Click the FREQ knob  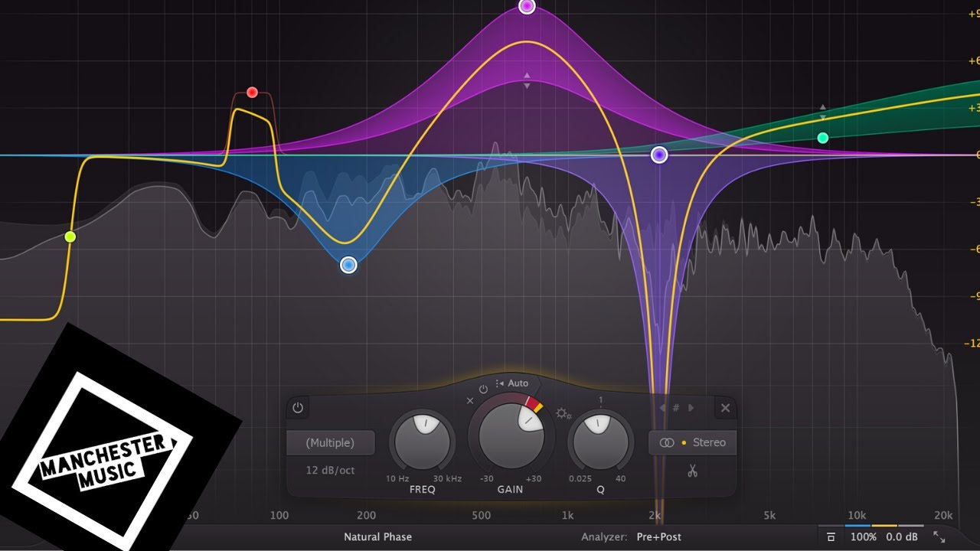pyautogui.click(x=423, y=442)
